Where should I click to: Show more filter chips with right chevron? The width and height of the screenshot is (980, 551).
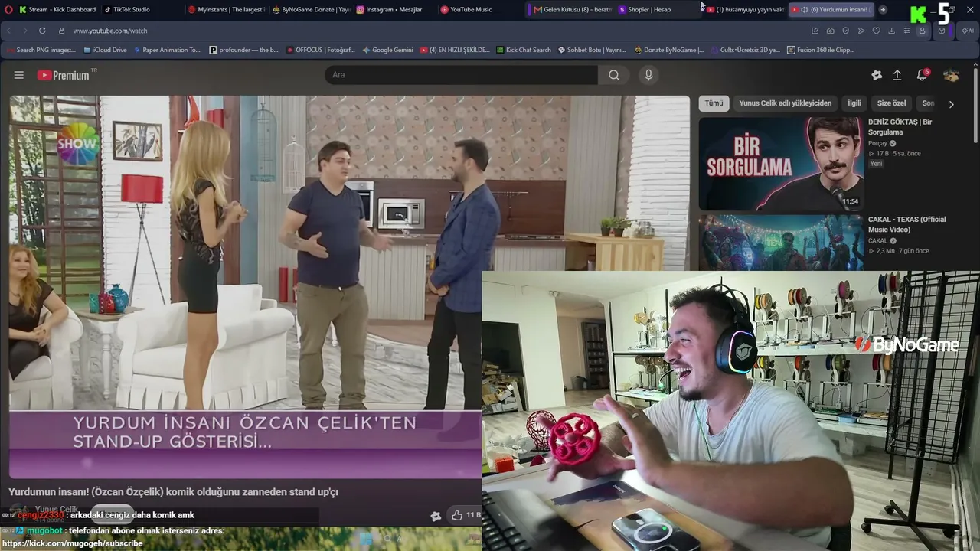pyautogui.click(x=952, y=104)
